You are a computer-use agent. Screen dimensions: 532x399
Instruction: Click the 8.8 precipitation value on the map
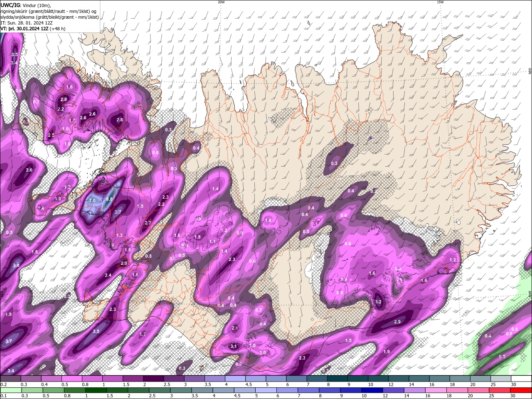click(x=110, y=199)
